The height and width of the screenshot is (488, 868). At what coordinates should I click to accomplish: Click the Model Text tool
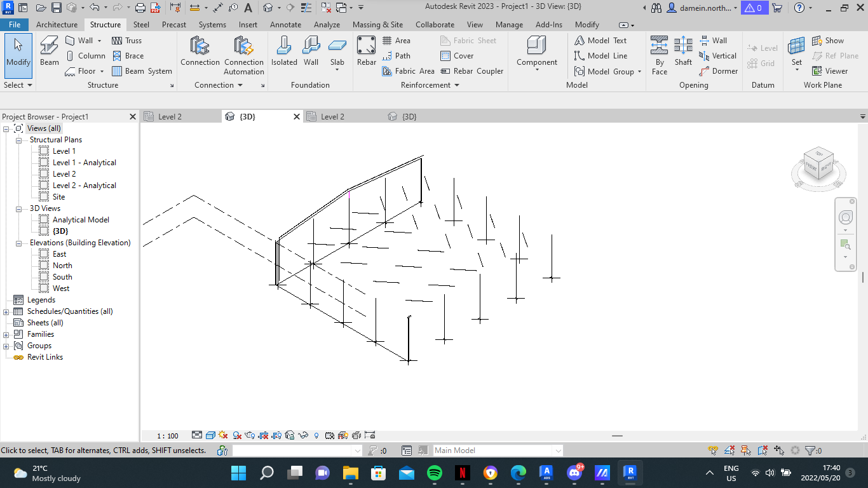click(x=605, y=40)
